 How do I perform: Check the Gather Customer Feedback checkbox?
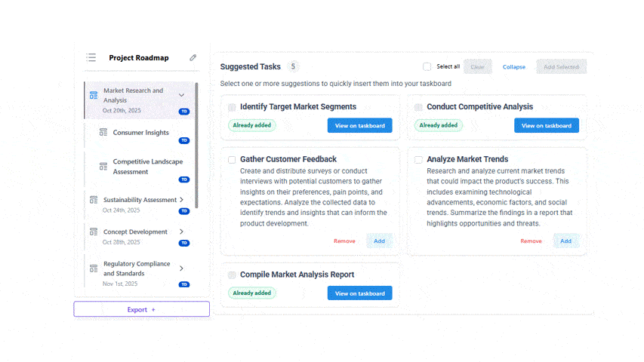[232, 159]
